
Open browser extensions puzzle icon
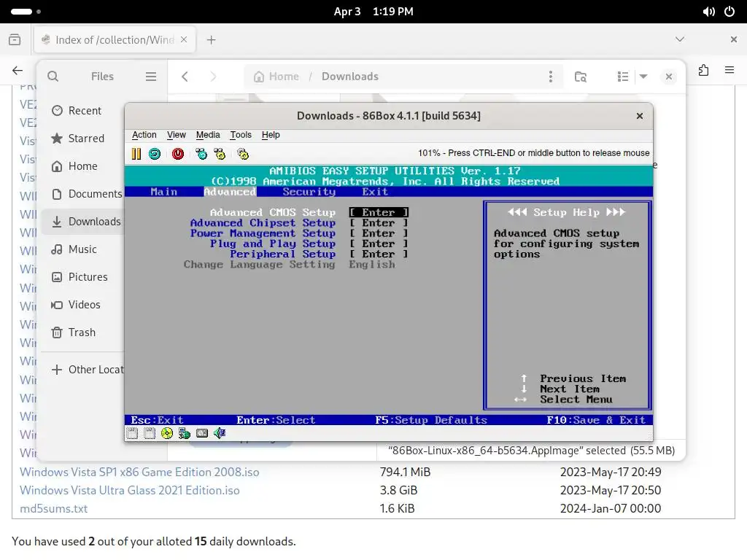(704, 71)
